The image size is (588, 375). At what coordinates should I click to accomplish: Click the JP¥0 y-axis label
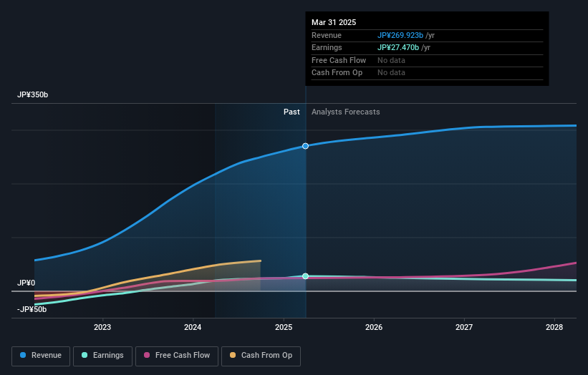(x=26, y=283)
